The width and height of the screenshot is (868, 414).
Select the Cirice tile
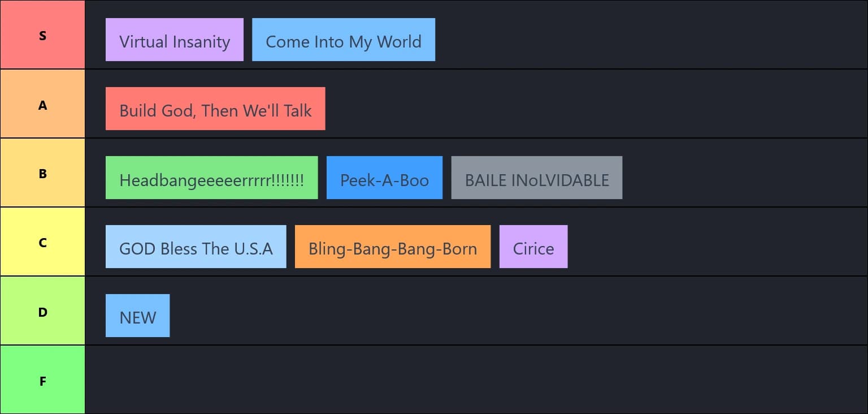533,247
